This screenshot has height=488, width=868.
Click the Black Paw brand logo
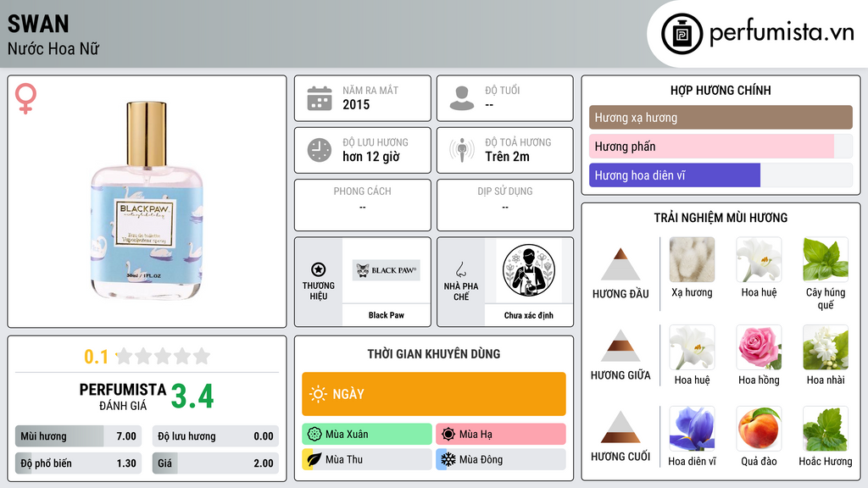(x=387, y=270)
